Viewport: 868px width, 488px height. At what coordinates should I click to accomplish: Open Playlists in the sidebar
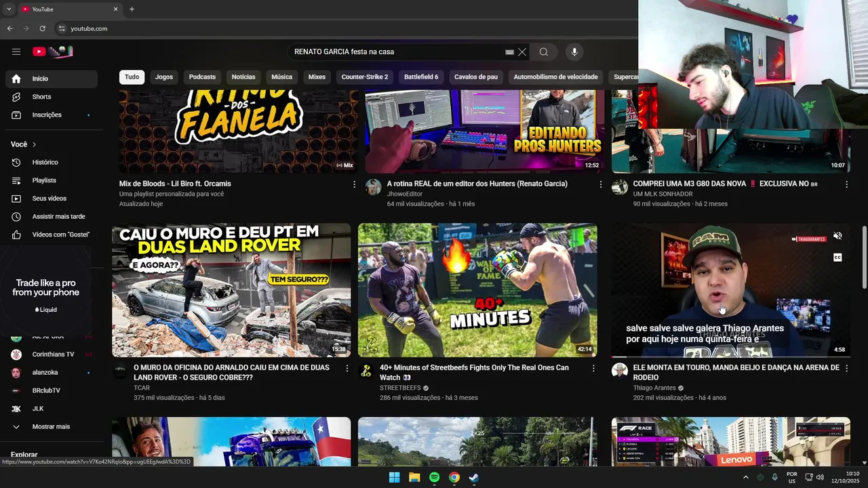coord(52,180)
